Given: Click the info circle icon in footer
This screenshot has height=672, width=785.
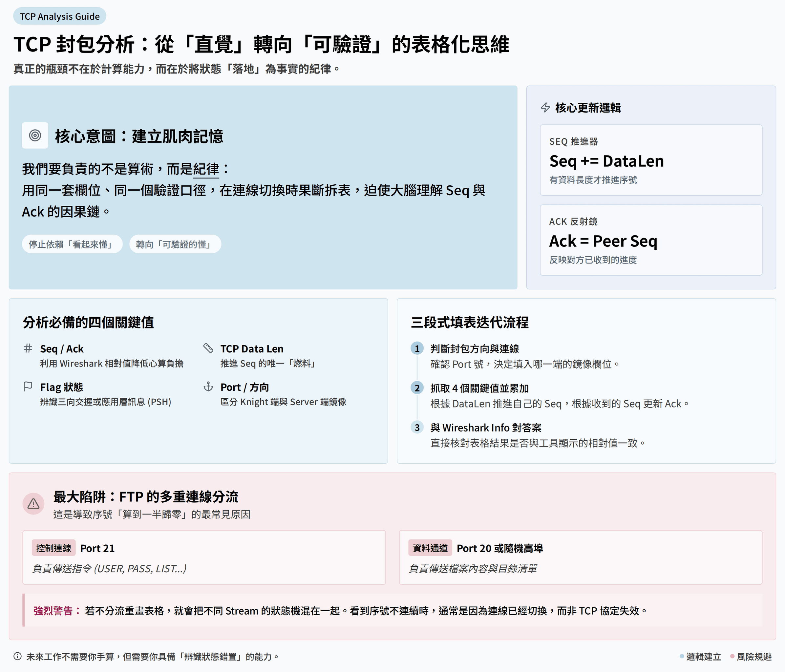Looking at the screenshot, I should coord(17,656).
